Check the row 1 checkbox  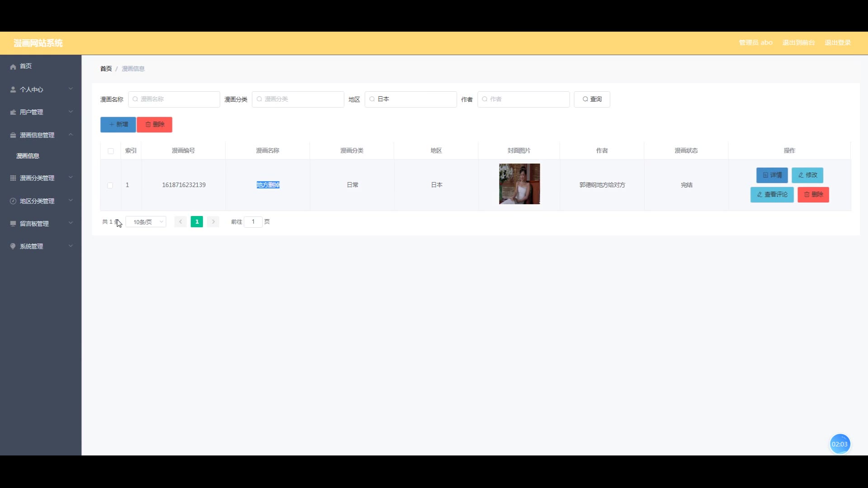pyautogui.click(x=110, y=185)
